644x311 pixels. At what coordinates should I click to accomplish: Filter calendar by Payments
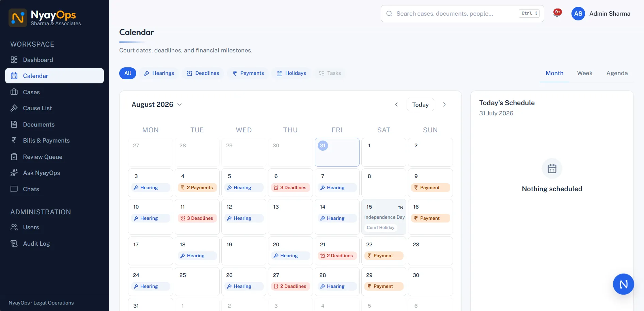click(x=248, y=73)
